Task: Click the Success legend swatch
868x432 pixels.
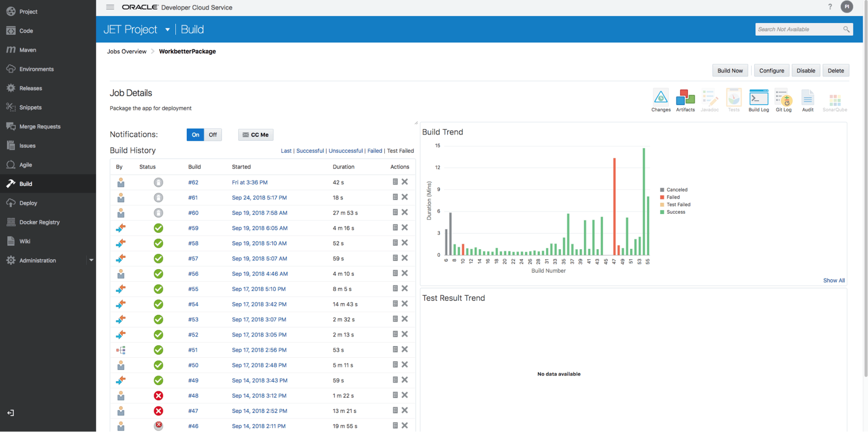Action: click(662, 212)
